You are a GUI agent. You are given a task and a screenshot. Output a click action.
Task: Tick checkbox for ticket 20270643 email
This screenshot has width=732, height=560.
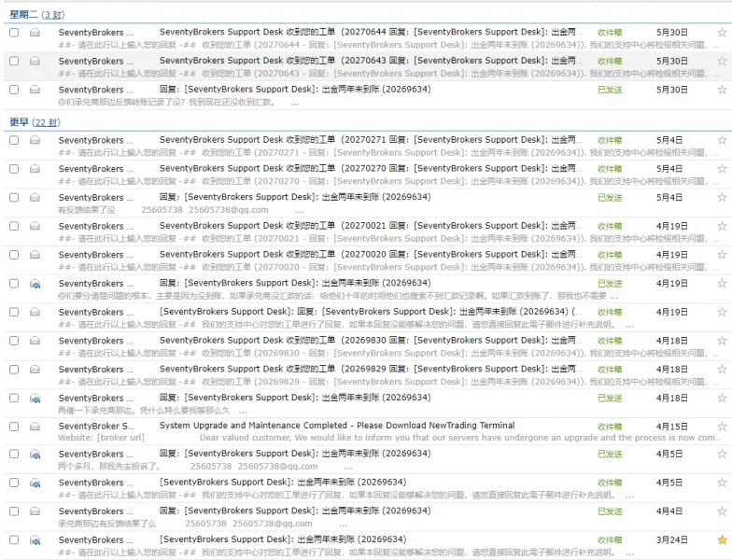click(14, 61)
